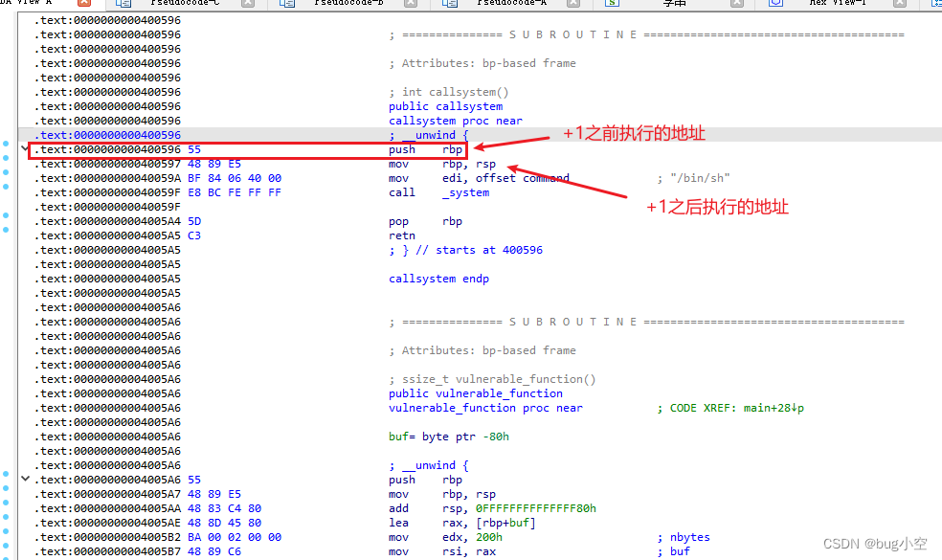Image resolution: width=942 pixels, height=560 pixels.
Task: Follow the _system call target
Action: pyautogui.click(x=466, y=192)
